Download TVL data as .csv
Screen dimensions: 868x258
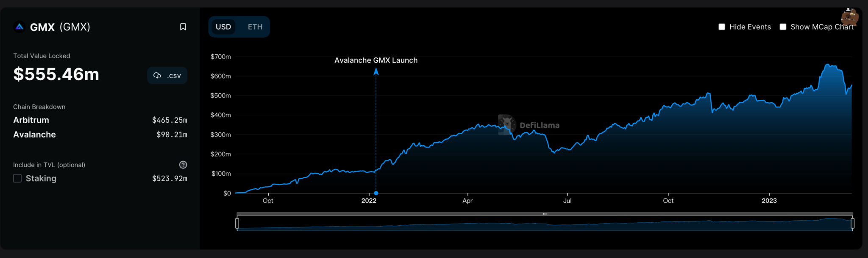[167, 76]
